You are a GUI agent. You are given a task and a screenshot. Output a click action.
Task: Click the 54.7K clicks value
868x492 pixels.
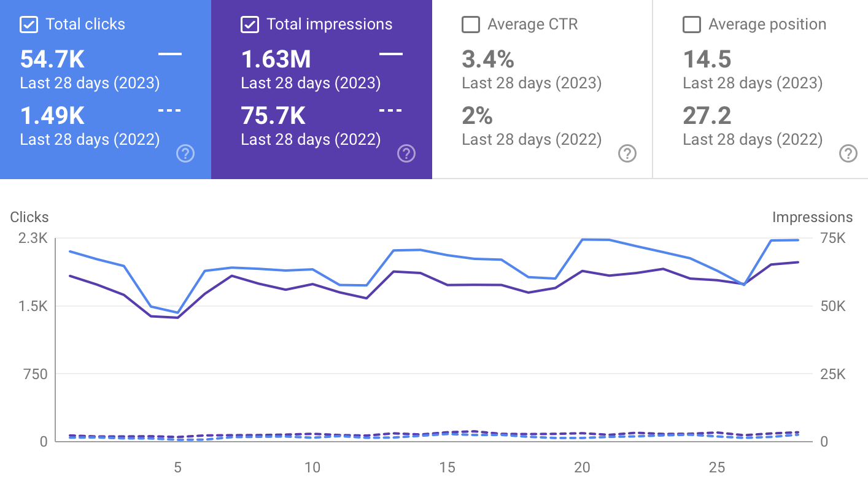click(x=52, y=59)
